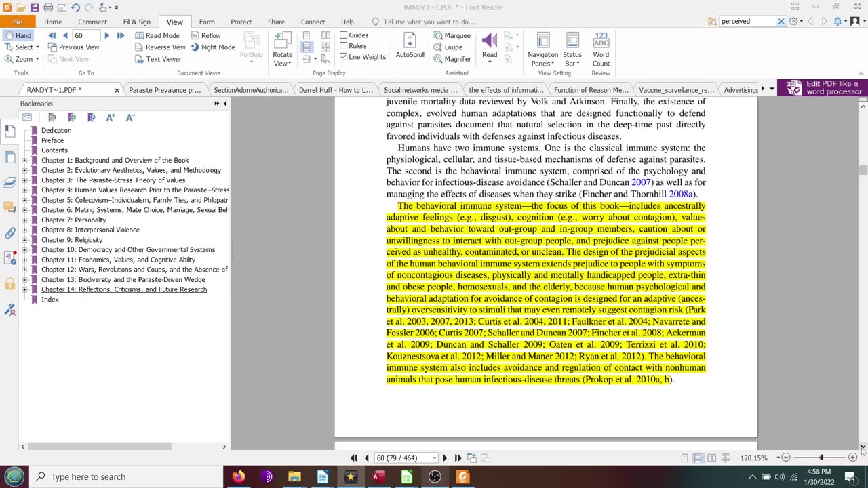Open the Select tool dropdown
Screen dimensions: 868x488
pos(37,47)
